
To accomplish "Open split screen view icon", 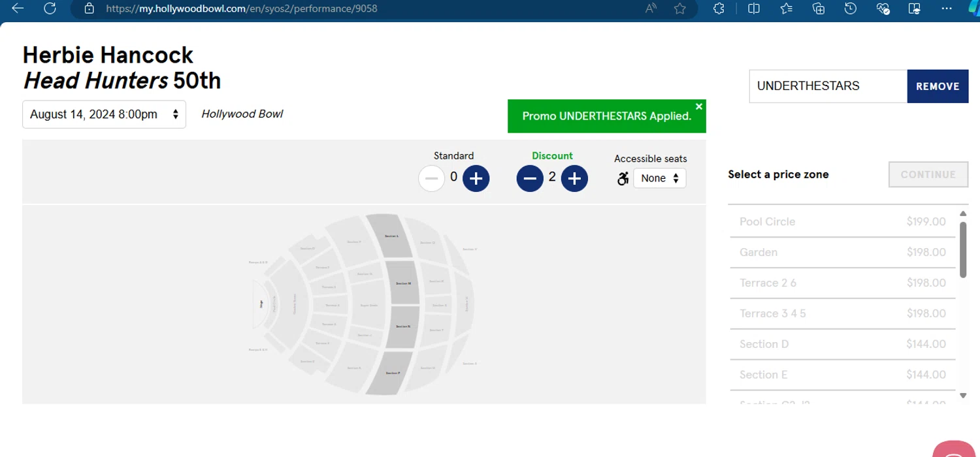I will 754,8.
